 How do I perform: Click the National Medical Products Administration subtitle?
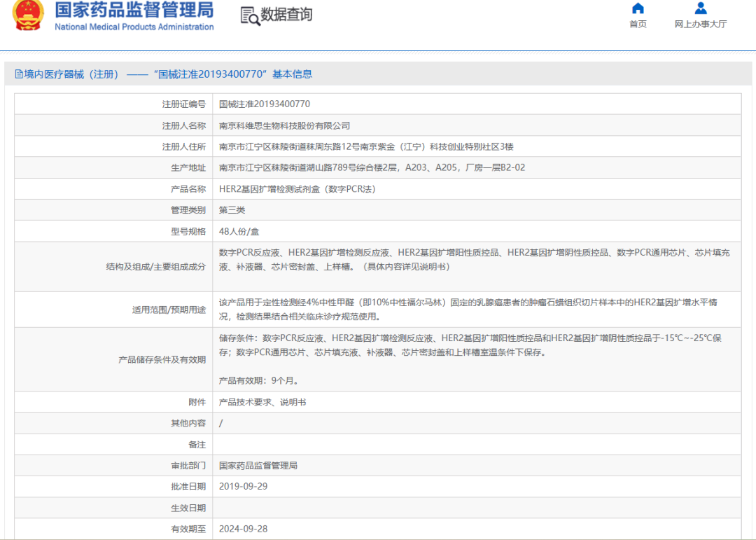pos(134,27)
